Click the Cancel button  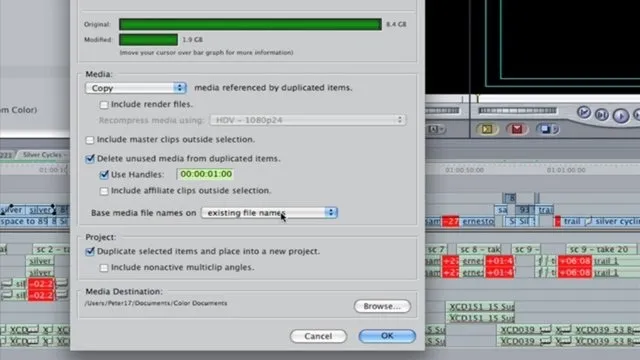click(318, 336)
